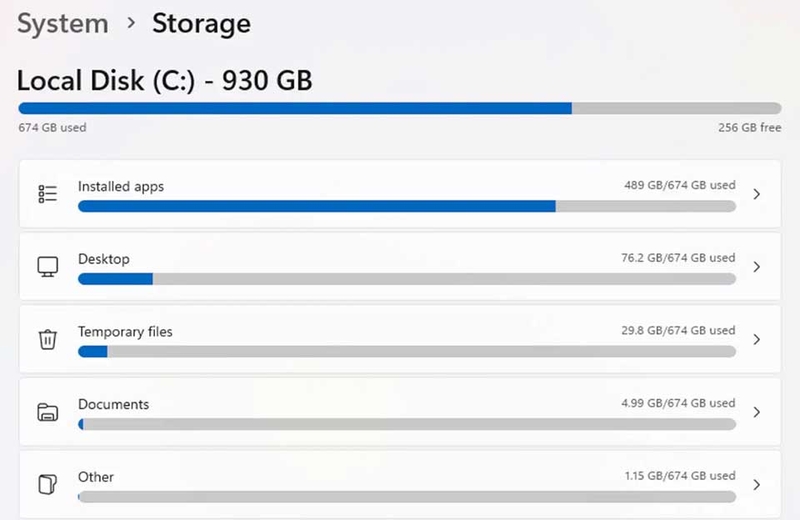Expand the Installed apps chevron arrow
The width and height of the screenshot is (800, 520).
[757, 194]
